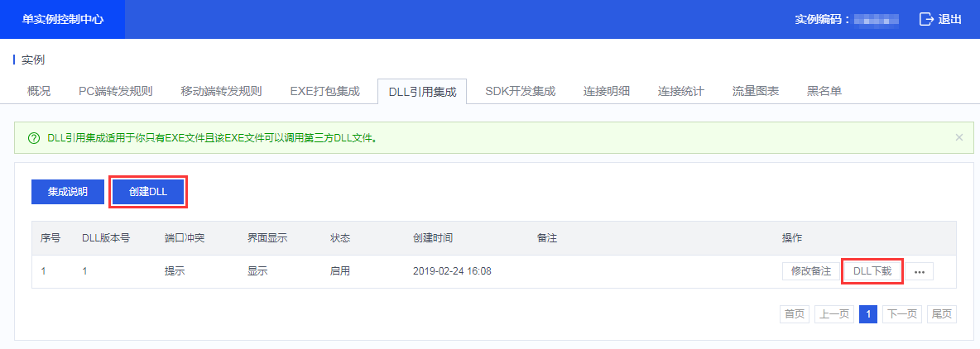
Task: Click the 启用 status cell
Action: pos(340,271)
